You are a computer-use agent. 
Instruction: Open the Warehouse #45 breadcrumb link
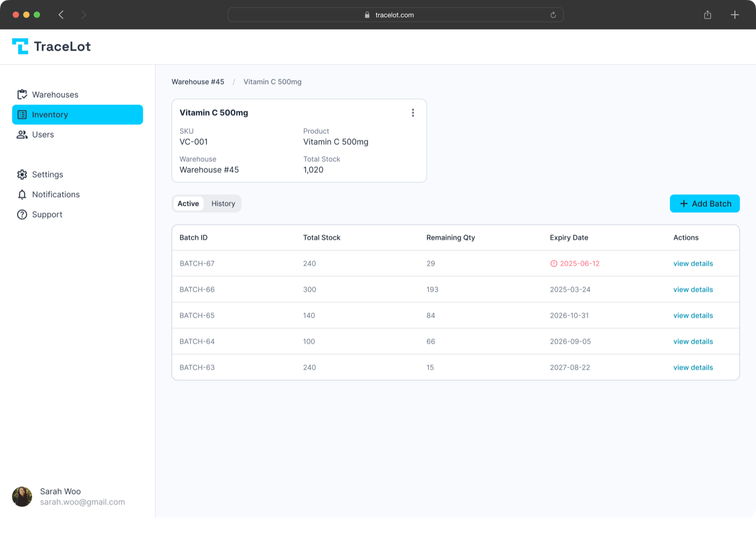(198, 82)
